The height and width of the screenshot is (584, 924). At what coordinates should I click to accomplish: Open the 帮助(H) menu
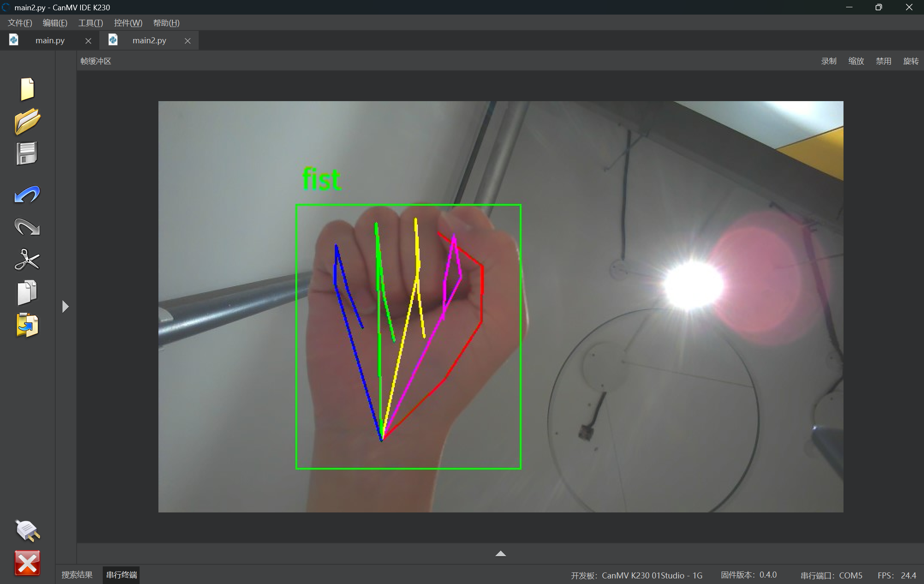pos(166,23)
